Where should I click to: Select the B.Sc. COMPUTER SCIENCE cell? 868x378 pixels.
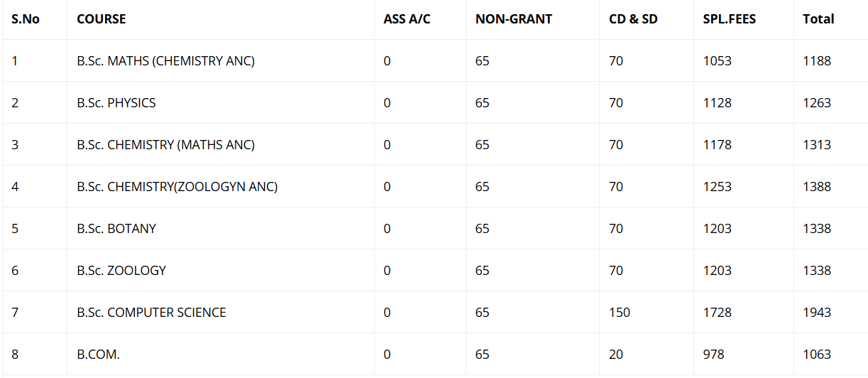click(x=152, y=313)
